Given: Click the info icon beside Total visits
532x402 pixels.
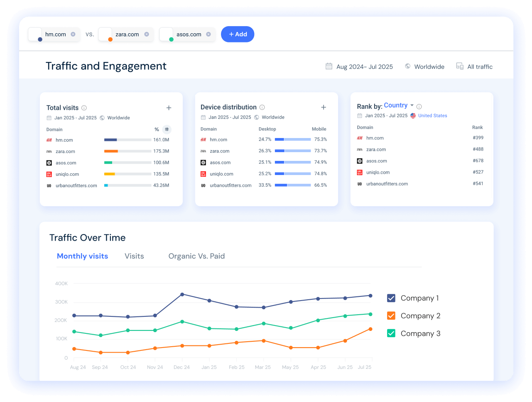Looking at the screenshot, I should click(x=84, y=108).
